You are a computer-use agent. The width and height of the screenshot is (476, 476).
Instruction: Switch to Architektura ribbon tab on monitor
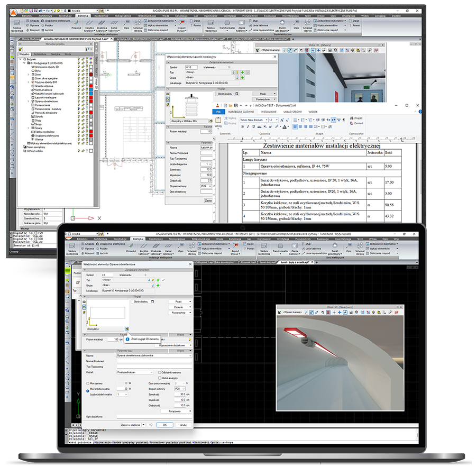[45, 16]
